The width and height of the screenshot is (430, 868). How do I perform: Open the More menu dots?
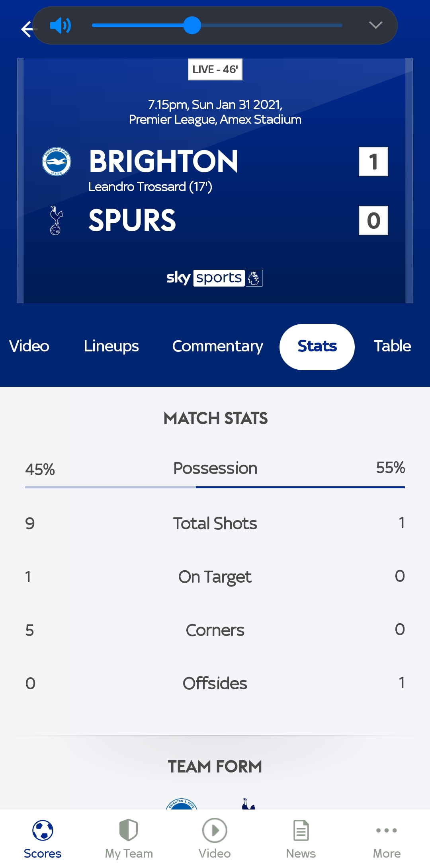click(x=387, y=830)
